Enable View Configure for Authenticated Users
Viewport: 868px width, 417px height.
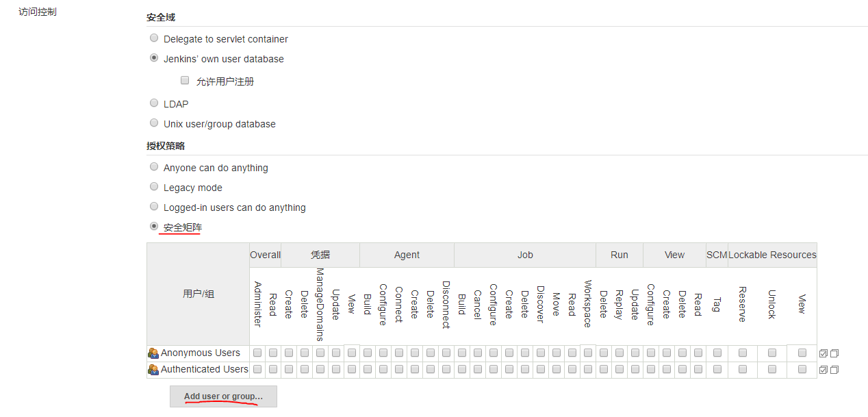pyautogui.click(x=651, y=369)
